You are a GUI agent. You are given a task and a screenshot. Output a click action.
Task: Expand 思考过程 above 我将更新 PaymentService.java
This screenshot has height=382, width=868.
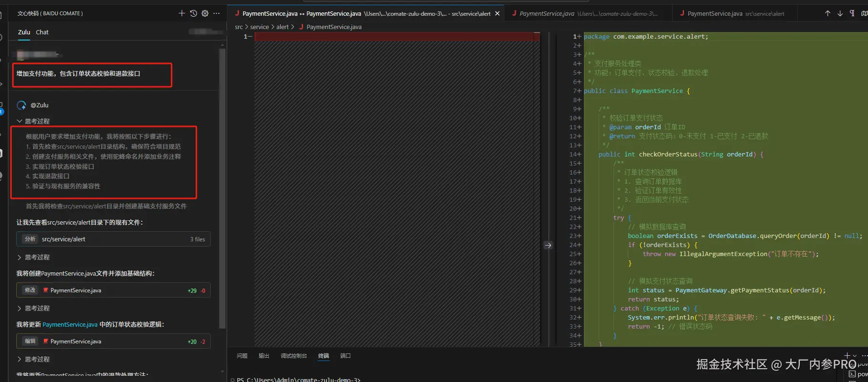pyautogui.click(x=33, y=308)
